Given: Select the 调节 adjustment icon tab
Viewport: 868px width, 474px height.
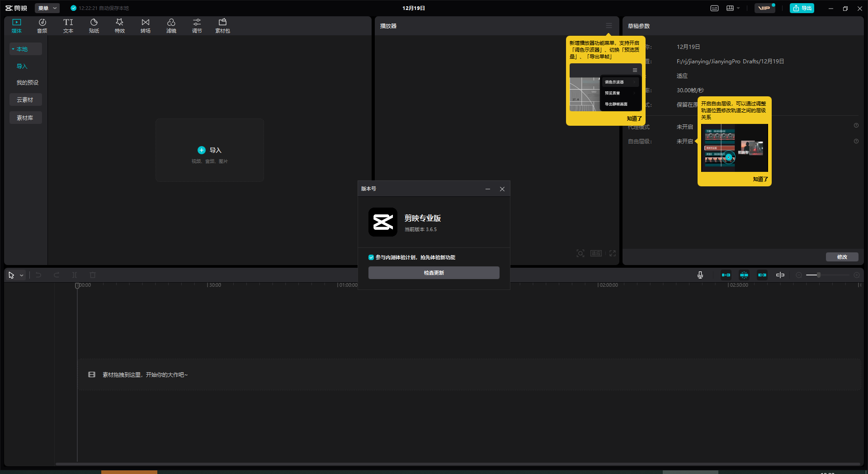Looking at the screenshot, I should [197, 26].
